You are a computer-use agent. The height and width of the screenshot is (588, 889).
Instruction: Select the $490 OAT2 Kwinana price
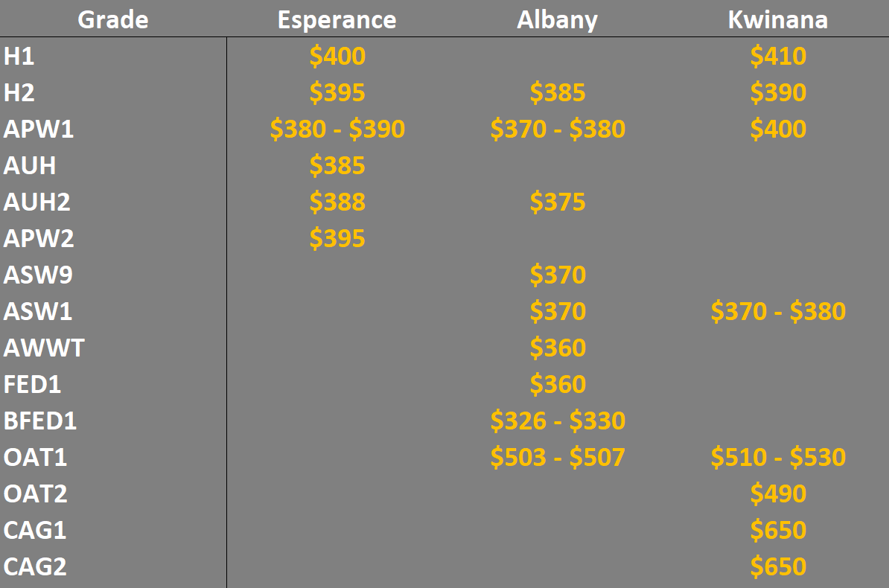click(778, 494)
